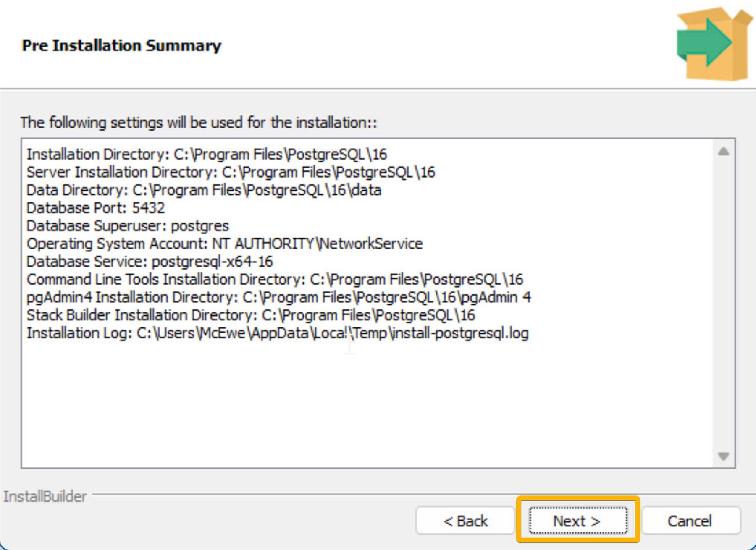Click the InstallBuilder label at bottom left

[45, 496]
